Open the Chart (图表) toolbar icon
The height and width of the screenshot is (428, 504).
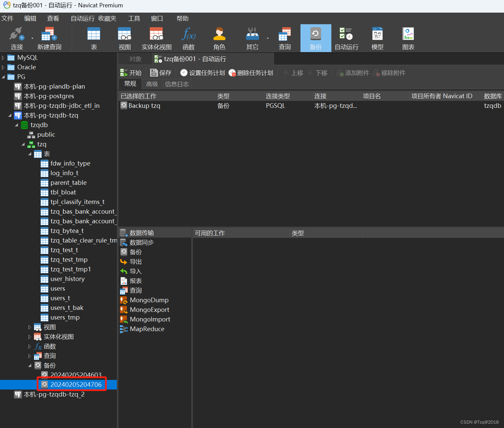[x=408, y=38]
